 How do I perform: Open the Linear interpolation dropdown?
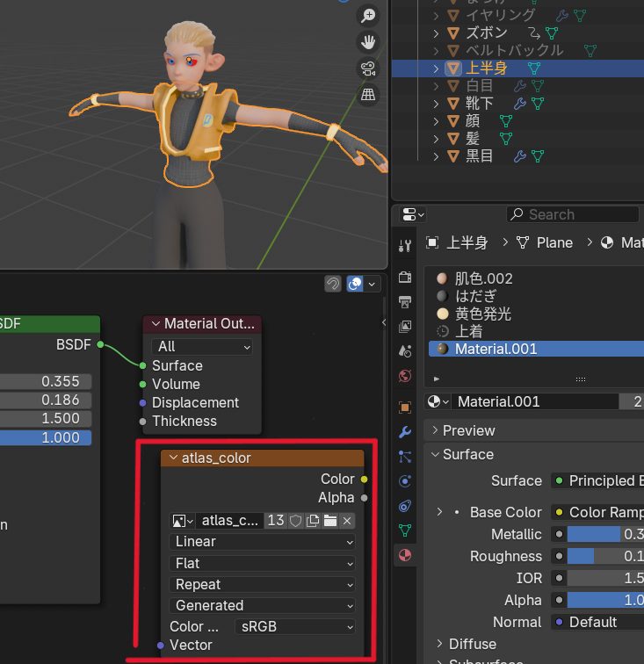click(x=262, y=542)
